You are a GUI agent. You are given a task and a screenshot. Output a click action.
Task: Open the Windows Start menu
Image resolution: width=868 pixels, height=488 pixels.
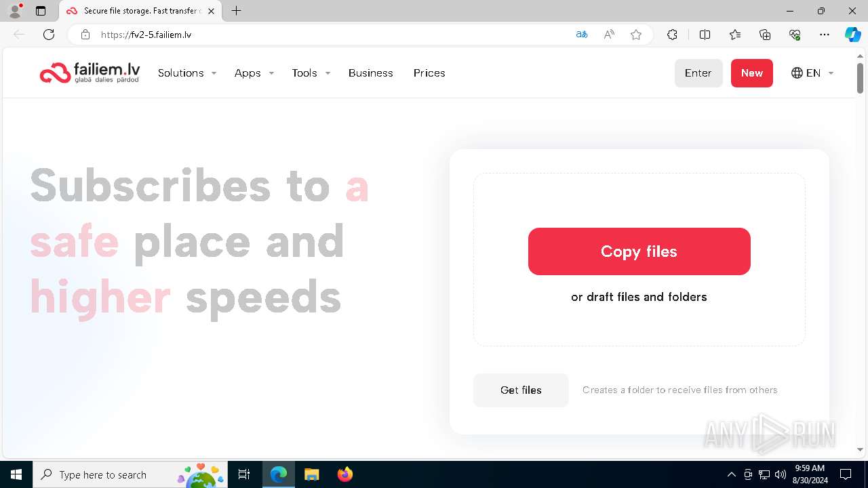(x=16, y=474)
